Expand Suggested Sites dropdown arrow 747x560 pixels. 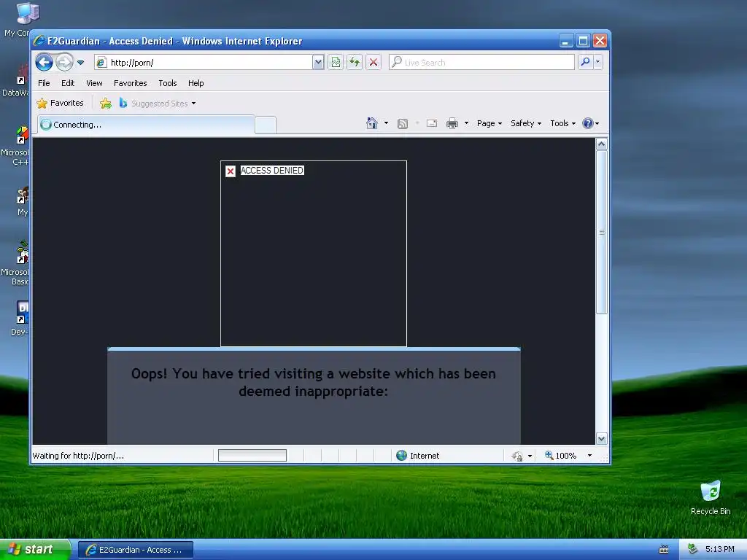click(193, 104)
